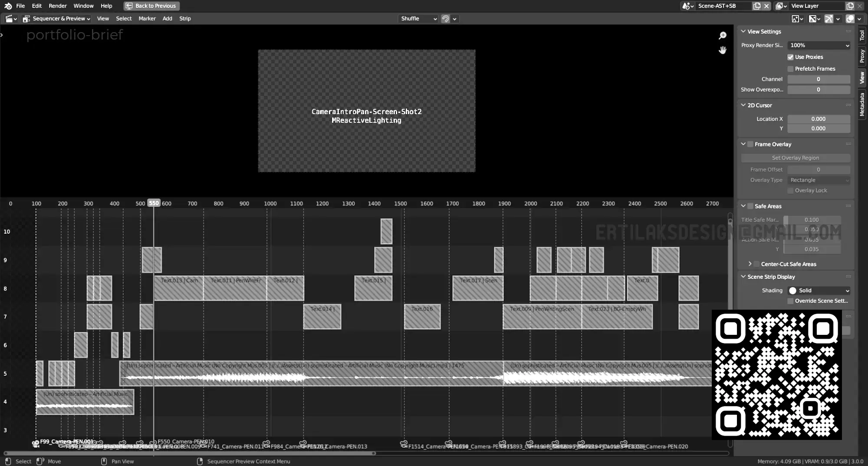Enable the Prefetch Frames checkbox
The image size is (868, 466).
tap(790, 69)
